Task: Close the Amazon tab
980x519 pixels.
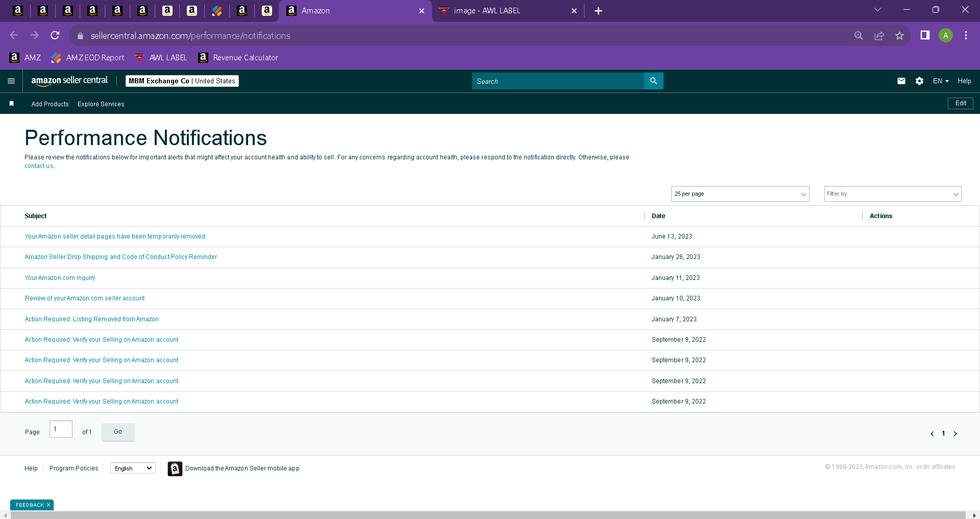Action: click(422, 11)
